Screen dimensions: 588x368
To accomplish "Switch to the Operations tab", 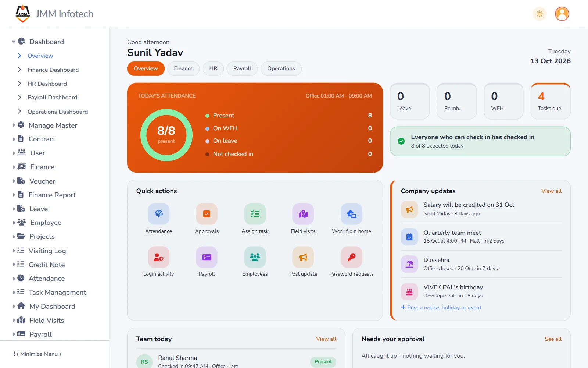I will click(281, 68).
